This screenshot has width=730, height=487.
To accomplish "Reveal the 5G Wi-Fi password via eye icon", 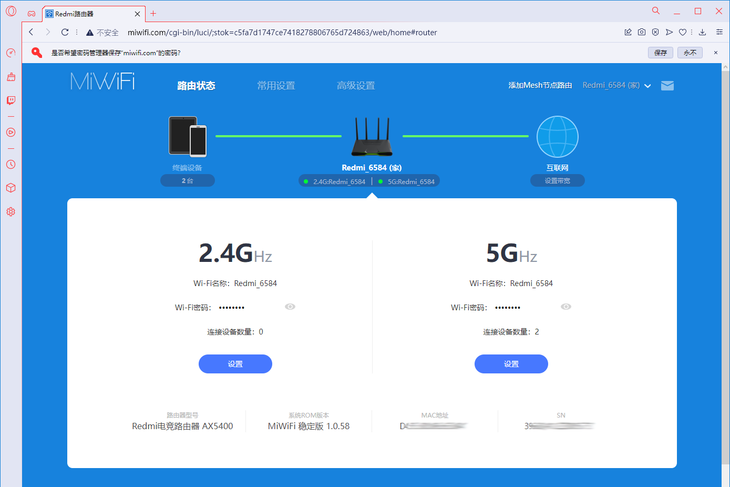I will 566,307.
